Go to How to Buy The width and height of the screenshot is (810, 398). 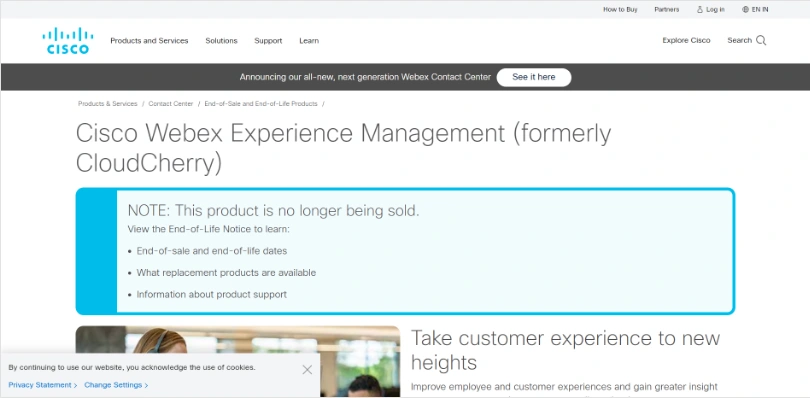[x=620, y=9]
